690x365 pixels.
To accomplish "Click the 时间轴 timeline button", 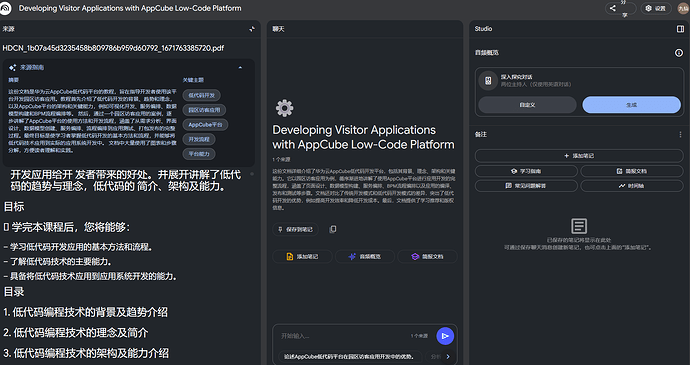I will [632, 186].
